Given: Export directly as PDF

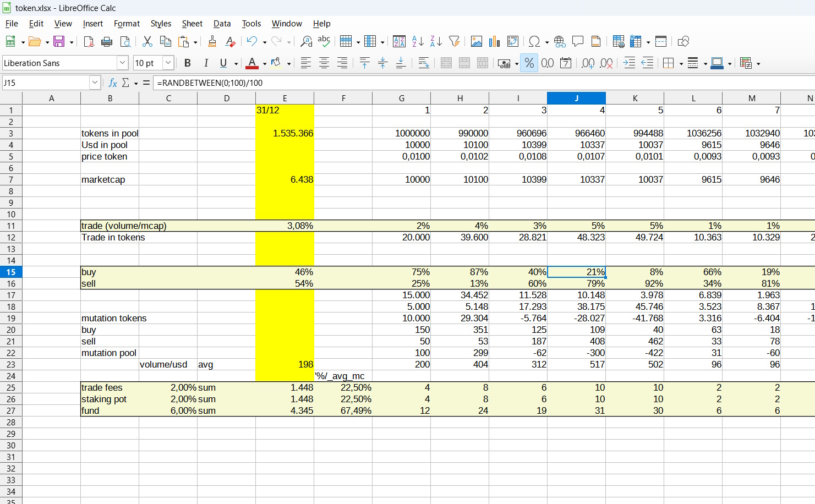Looking at the screenshot, I should click(89, 41).
